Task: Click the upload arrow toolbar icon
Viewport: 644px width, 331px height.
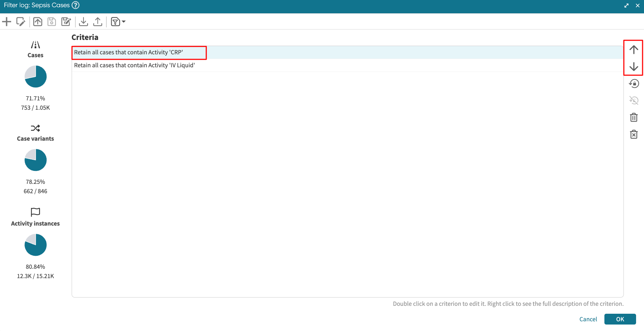Action: [98, 22]
